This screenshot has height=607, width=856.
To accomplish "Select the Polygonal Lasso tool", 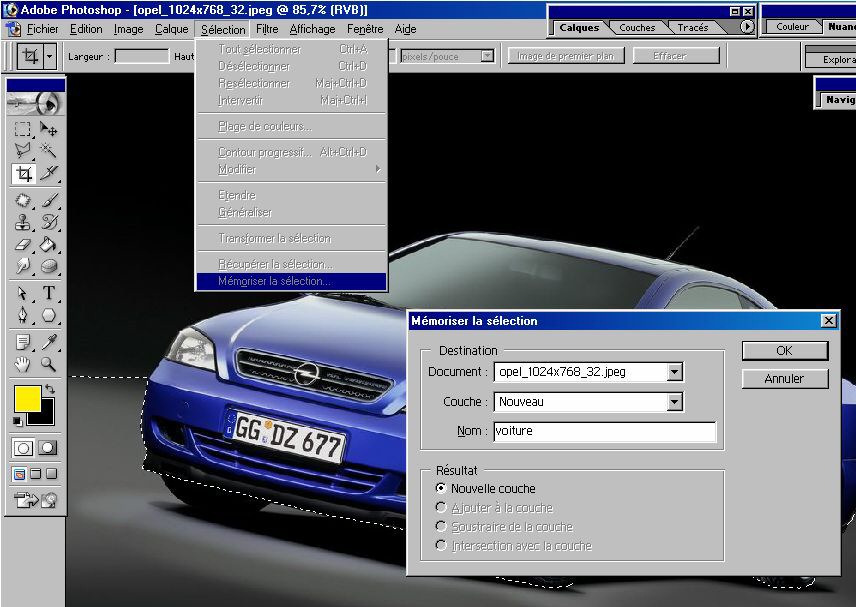I will tap(23, 150).
